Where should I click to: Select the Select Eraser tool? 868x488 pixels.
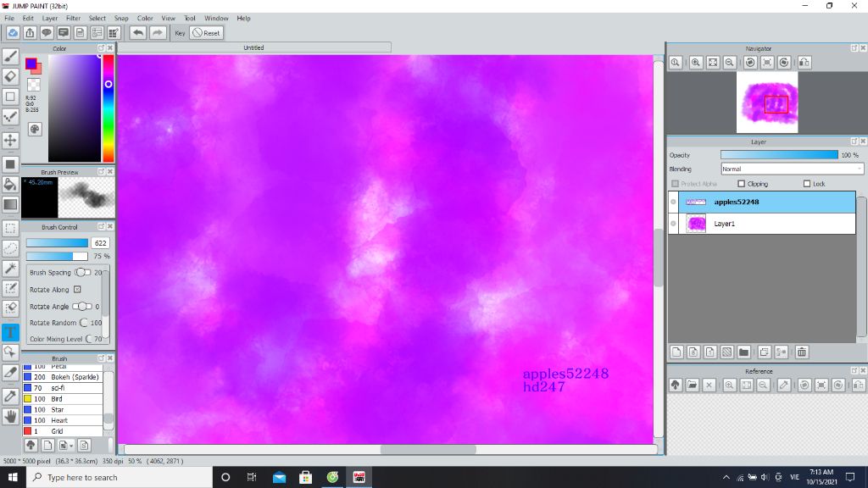pos(10,308)
